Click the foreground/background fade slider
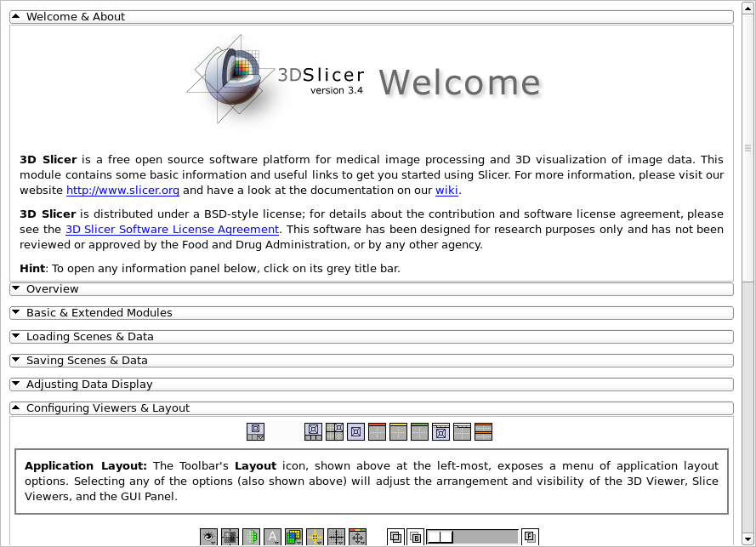 pos(472,537)
